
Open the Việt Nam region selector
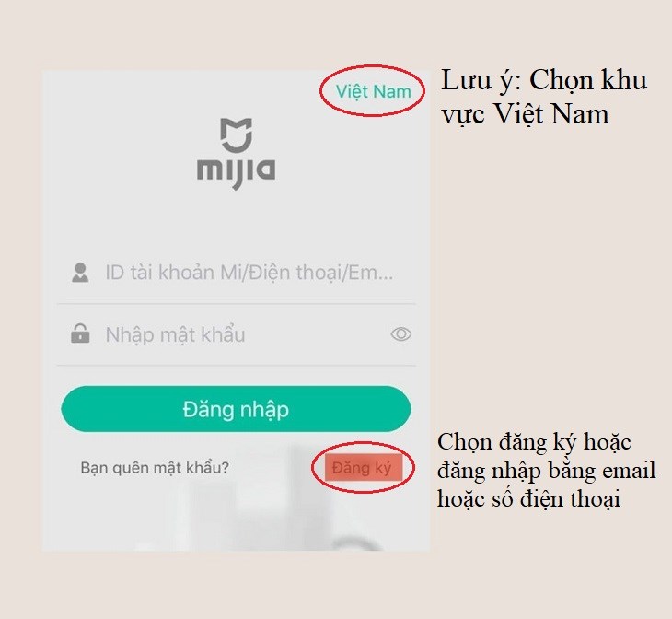tap(374, 91)
